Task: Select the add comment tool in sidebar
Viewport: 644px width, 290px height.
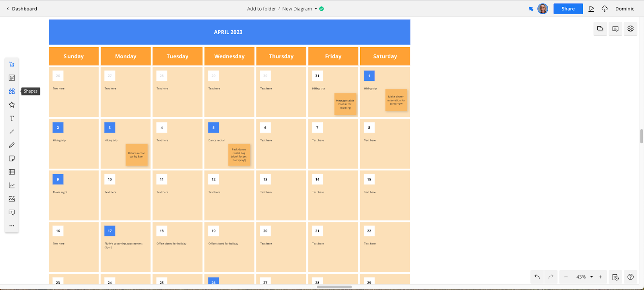Action: tap(12, 212)
